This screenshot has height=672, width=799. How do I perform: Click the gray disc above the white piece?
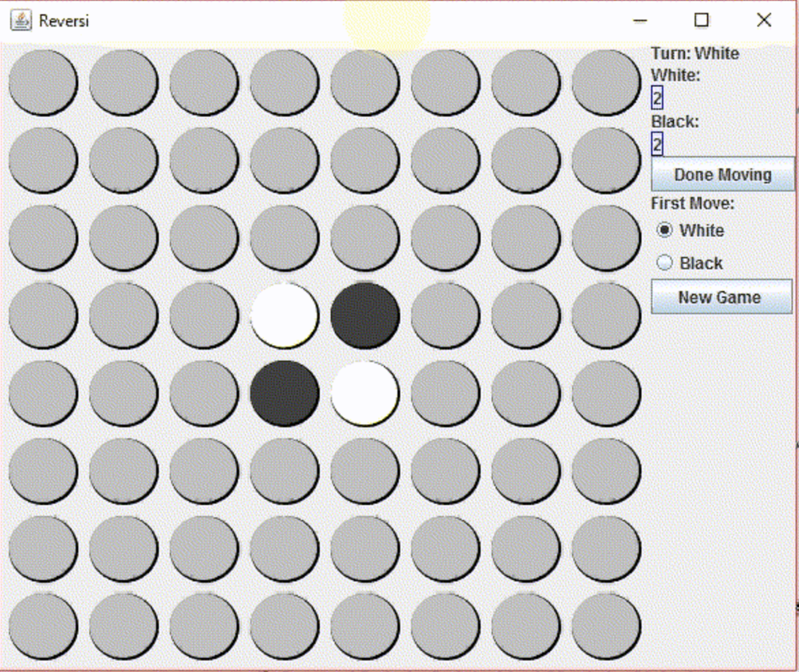(284, 236)
